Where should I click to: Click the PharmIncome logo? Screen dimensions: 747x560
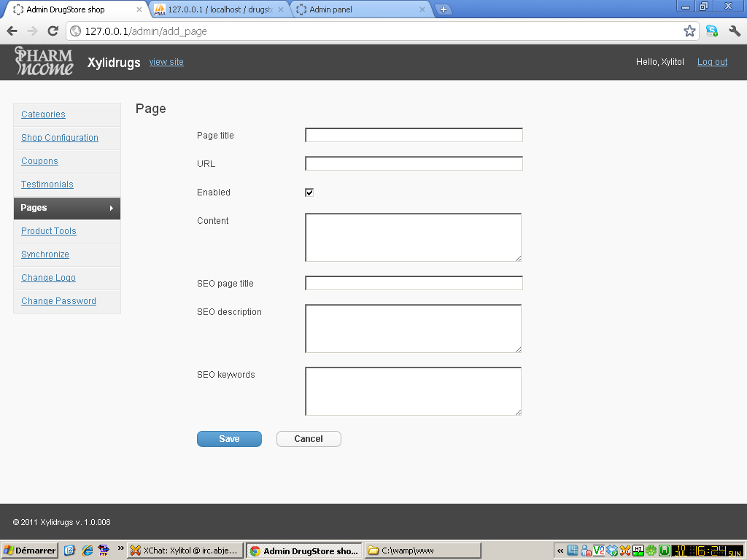tap(44, 61)
